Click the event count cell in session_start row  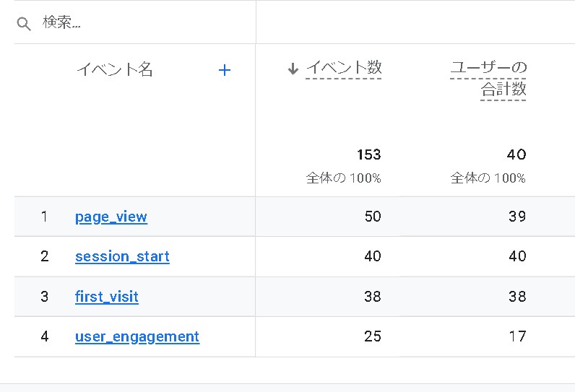[373, 256]
